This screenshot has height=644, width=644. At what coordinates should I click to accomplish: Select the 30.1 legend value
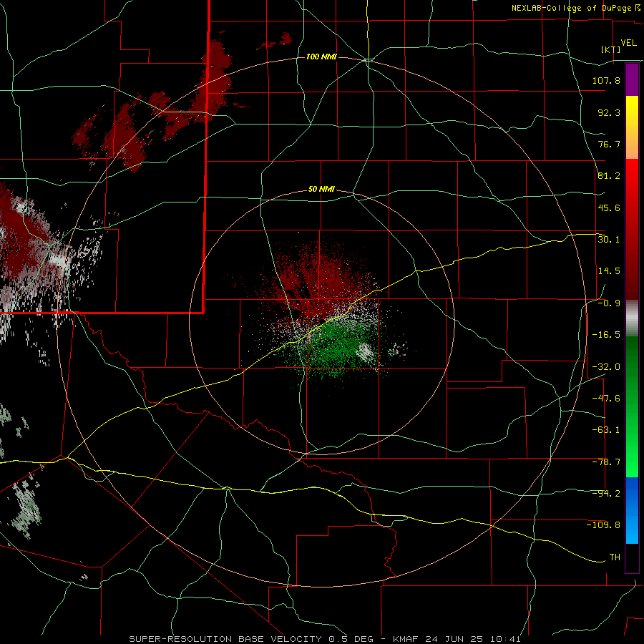(609, 240)
